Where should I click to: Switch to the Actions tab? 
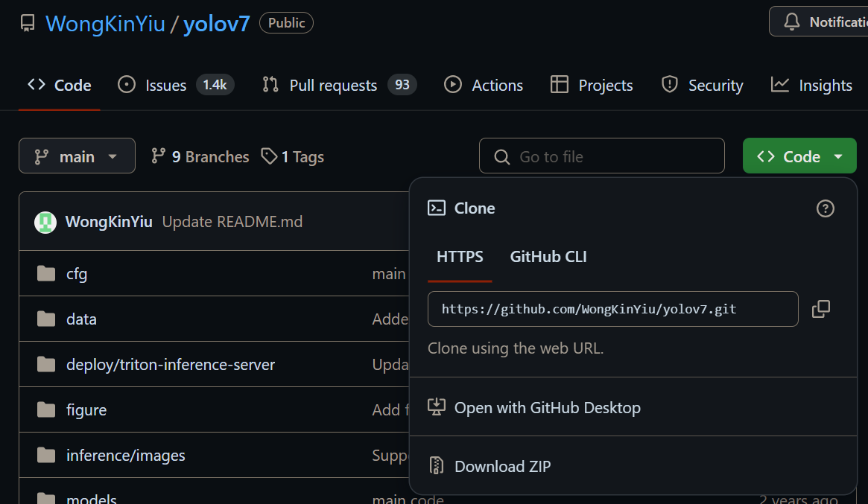point(484,85)
